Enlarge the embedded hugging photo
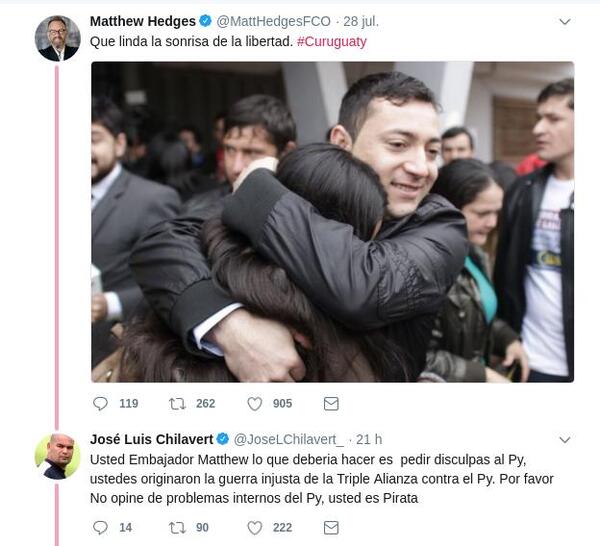Viewport: 600px width, 546px height. pyautogui.click(x=332, y=222)
